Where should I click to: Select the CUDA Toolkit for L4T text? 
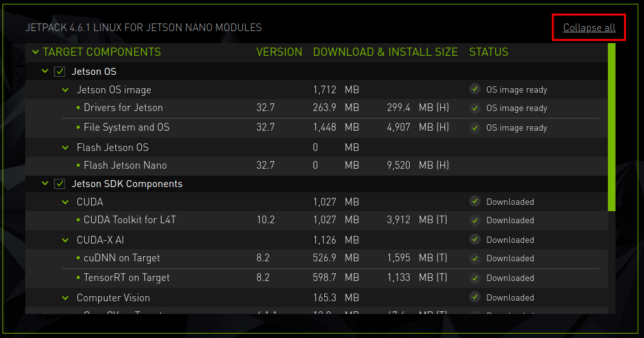coord(130,220)
